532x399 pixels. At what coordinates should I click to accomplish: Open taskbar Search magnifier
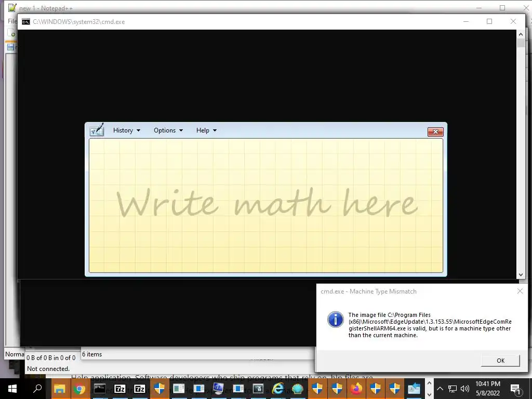37,389
